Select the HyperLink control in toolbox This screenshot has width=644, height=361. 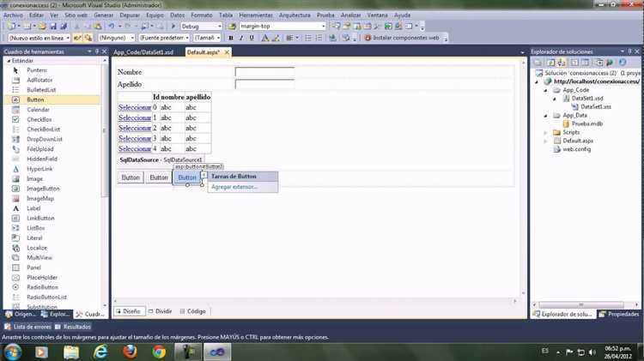[39, 169]
